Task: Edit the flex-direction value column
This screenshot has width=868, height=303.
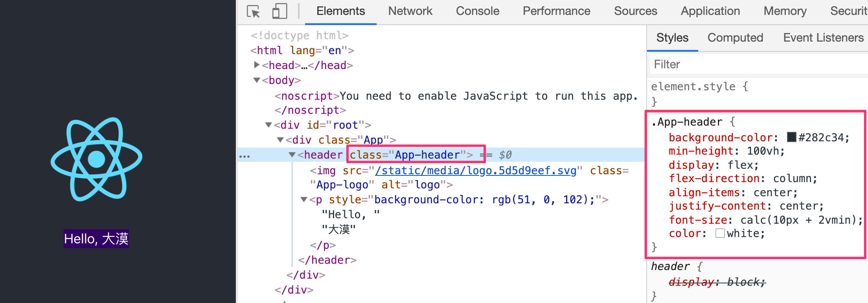Action: click(x=792, y=178)
